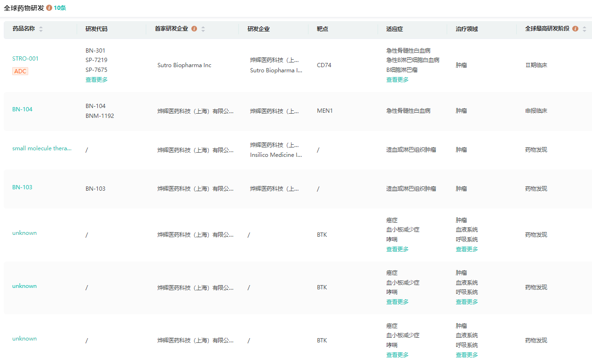Click info icon beside 全球药物研发 title
Viewport: 592px width, 364px height.
coord(49,8)
